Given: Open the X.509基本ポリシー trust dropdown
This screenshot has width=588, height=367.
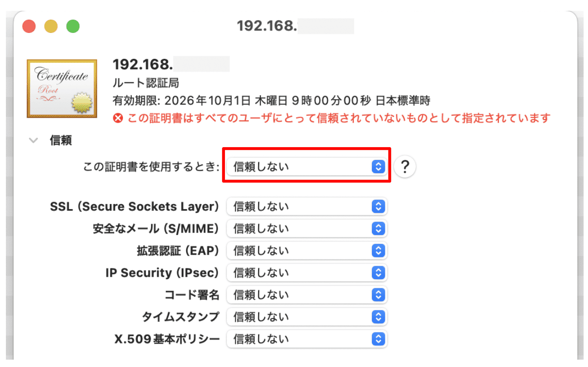Looking at the screenshot, I should (x=307, y=339).
